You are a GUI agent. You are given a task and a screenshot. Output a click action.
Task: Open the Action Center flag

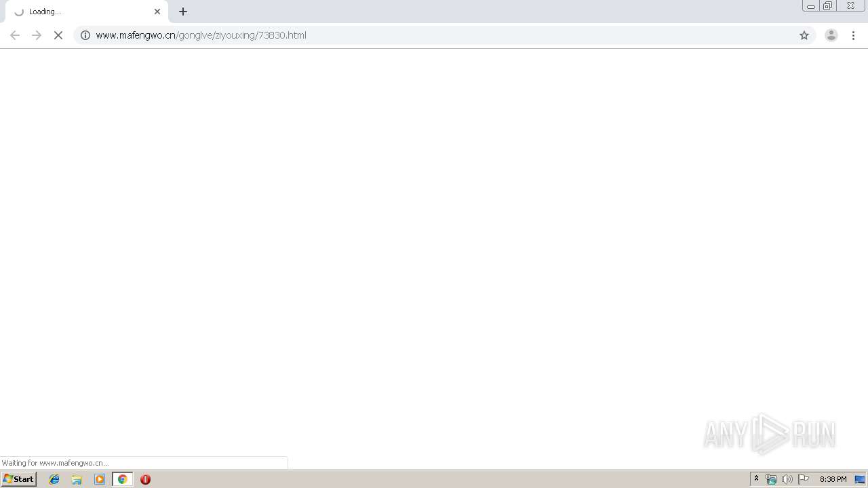tap(804, 479)
